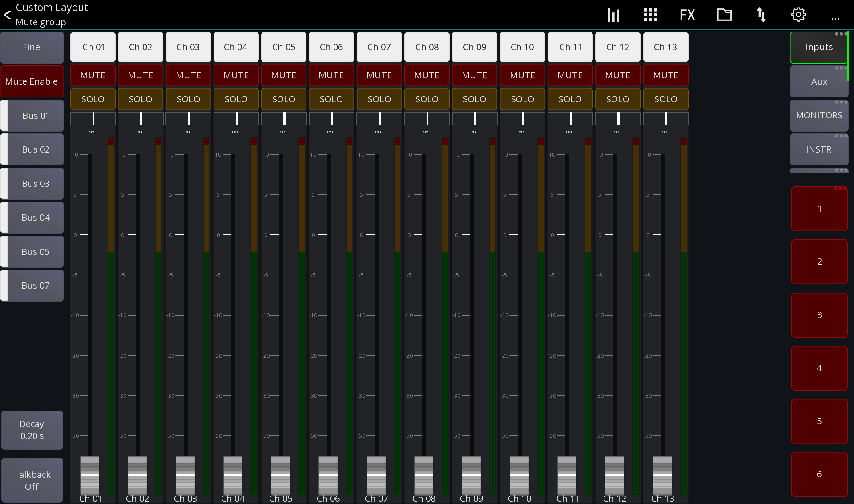Mute channel Ch 13
The width and height of the screenshot is (854, 504).
pos(666,75)
